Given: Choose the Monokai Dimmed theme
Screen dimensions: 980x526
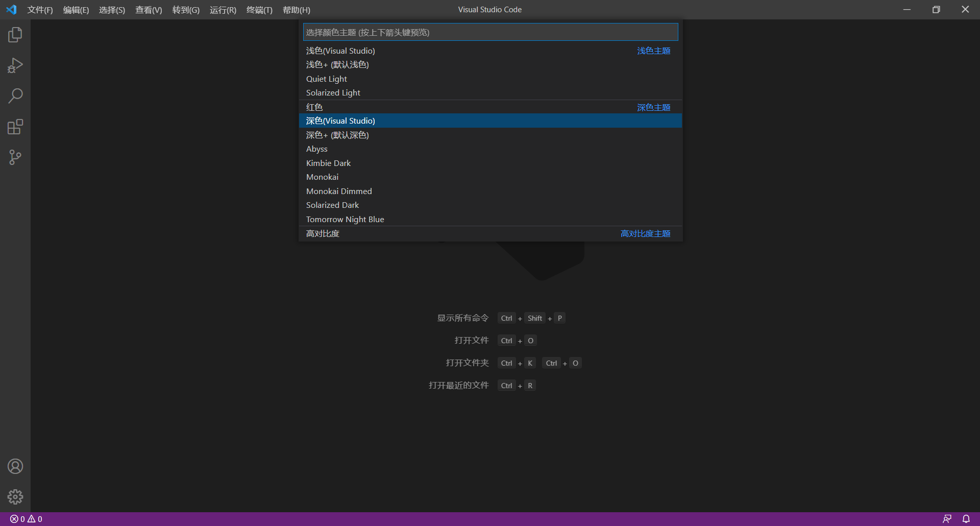Looking at the screenshot, I should point(491,191).
